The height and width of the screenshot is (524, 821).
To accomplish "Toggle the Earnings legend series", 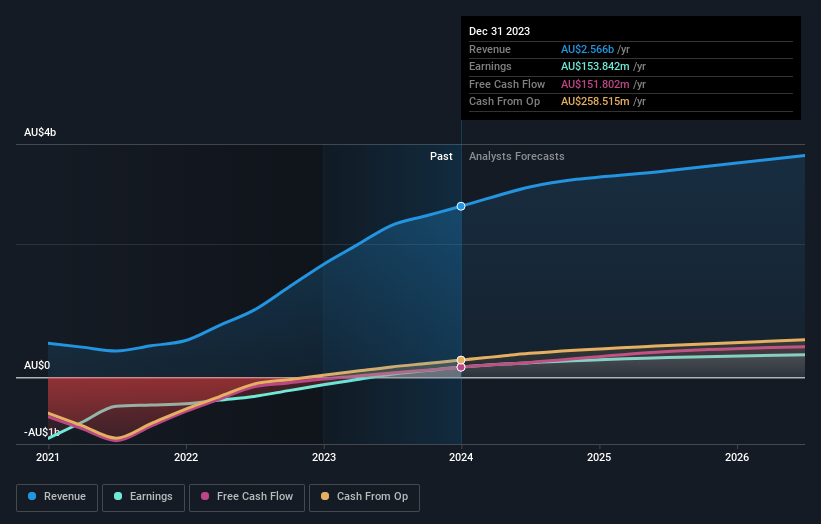I will [143, 497].
